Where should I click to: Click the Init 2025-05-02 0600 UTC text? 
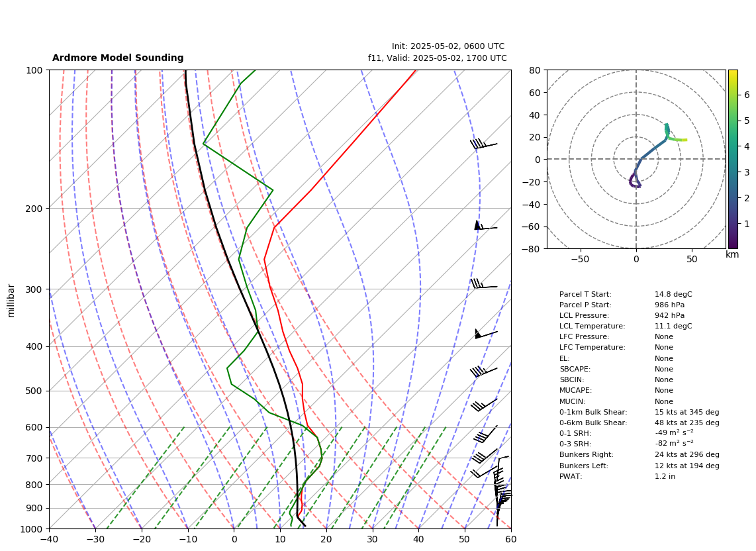[x=448, y=46]
